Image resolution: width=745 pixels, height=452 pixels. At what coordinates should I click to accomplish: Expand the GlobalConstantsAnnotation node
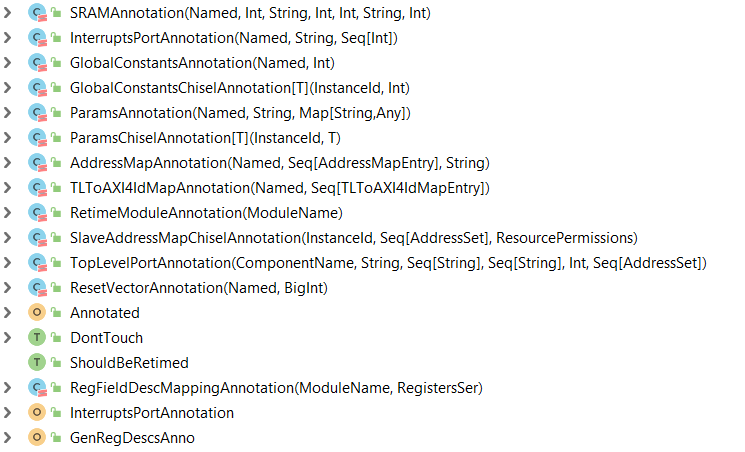[x=7, y=63]
